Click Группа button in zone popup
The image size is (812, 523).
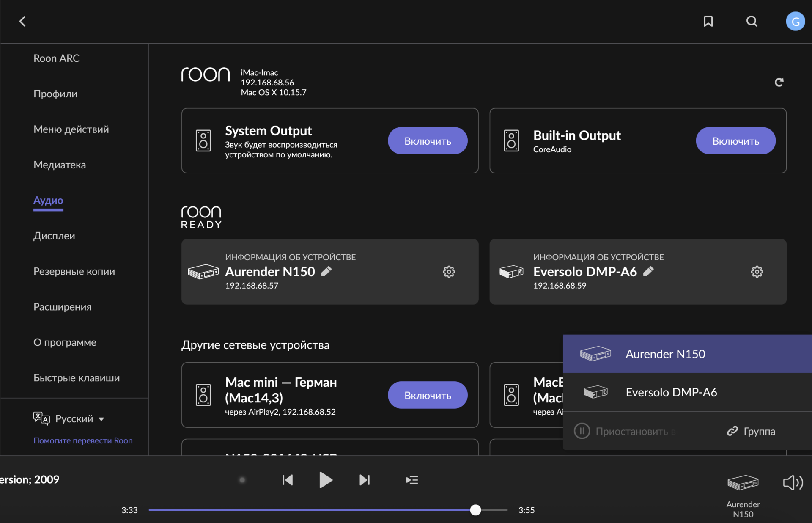[x=751, y=431]
